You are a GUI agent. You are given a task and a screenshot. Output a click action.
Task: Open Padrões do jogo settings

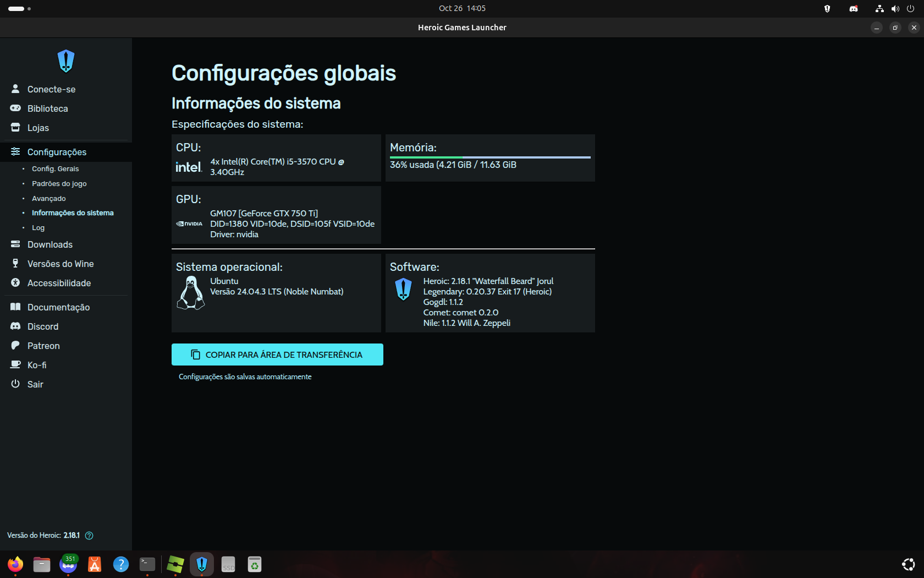tap(59, 184)
